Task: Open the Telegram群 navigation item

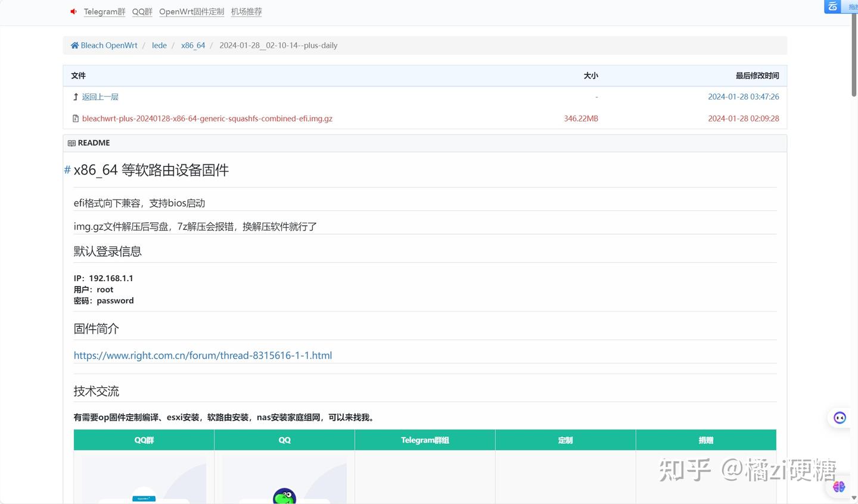Action: coord(104,11)
